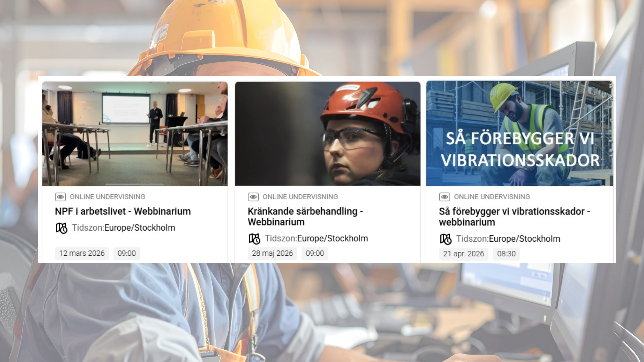Click the eye icon on the Kränkande särbehandling card

[x=253, y=197]
